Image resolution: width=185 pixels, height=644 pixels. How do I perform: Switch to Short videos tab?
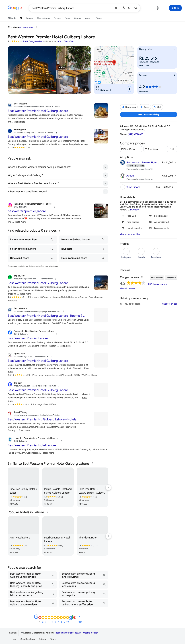coord(43,18)
